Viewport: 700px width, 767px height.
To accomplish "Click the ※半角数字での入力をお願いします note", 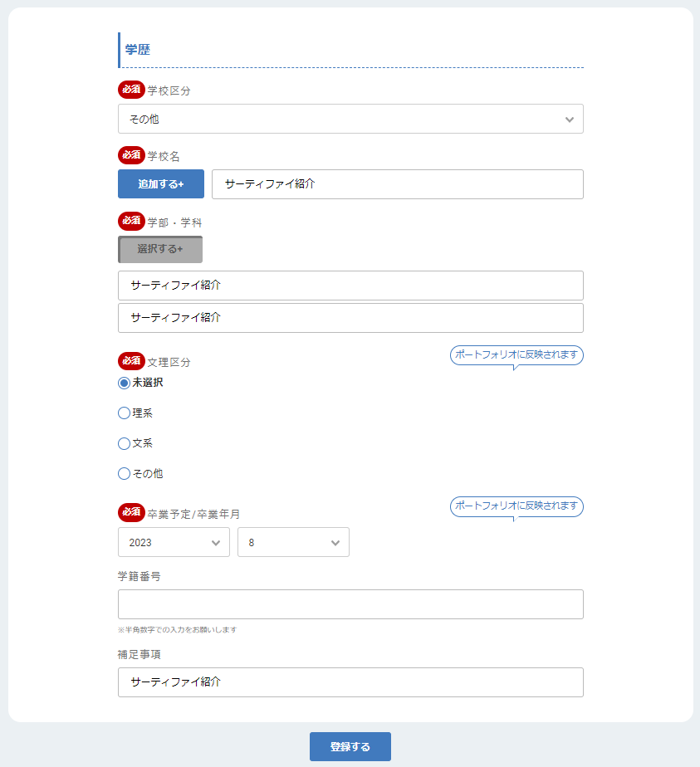I will [x=177, y=629].
